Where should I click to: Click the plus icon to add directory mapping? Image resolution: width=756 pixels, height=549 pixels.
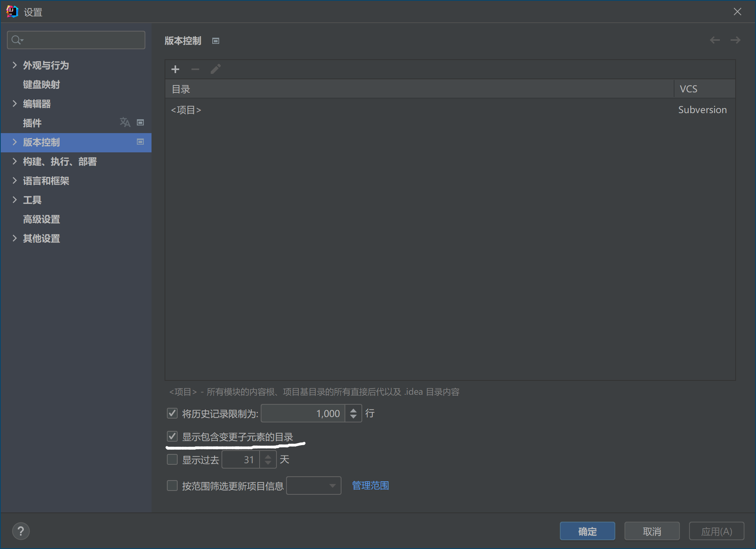tap(175, 69)
